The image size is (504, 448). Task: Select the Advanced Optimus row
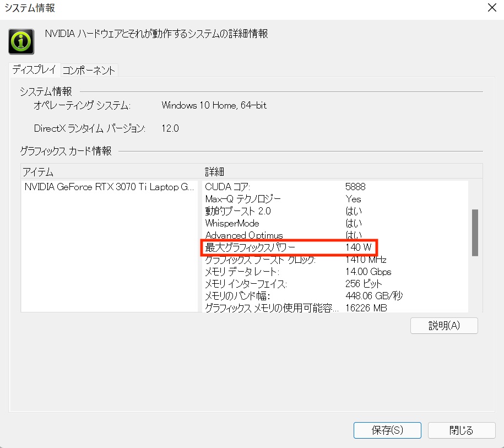(335, 235)
